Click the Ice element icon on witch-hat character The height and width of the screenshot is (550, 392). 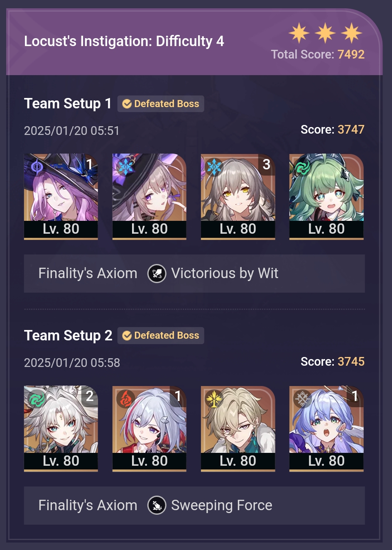pyautogui.click(x=125, y=167)
